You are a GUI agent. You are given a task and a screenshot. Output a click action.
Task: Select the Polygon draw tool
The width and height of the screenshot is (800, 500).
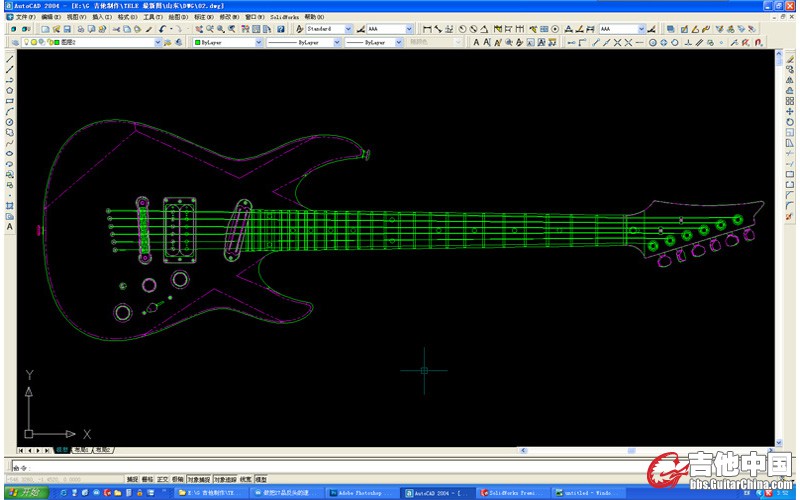[x=10, y=90]
